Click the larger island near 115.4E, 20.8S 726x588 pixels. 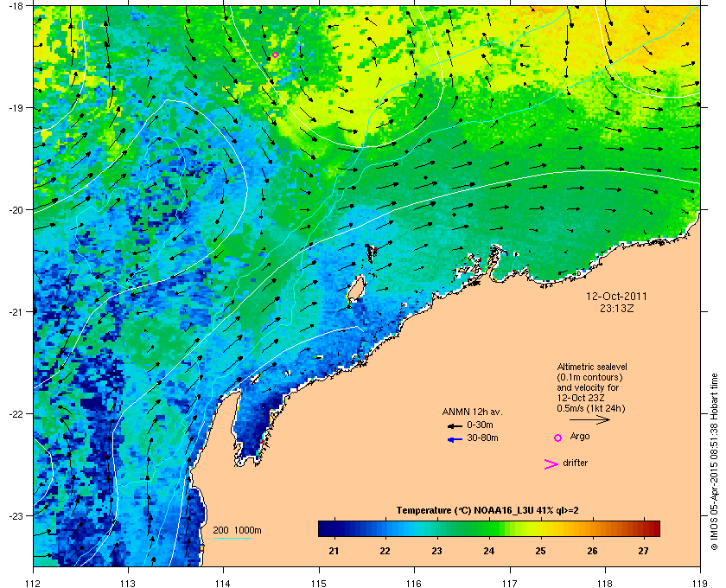(355, 290)
